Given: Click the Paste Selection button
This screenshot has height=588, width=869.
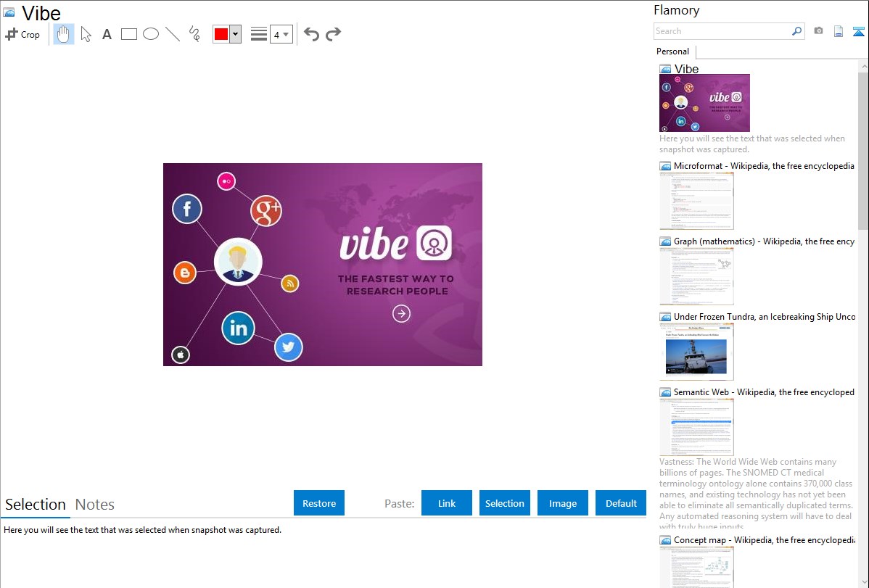Looking at the screenshot, I should point(504,503).
